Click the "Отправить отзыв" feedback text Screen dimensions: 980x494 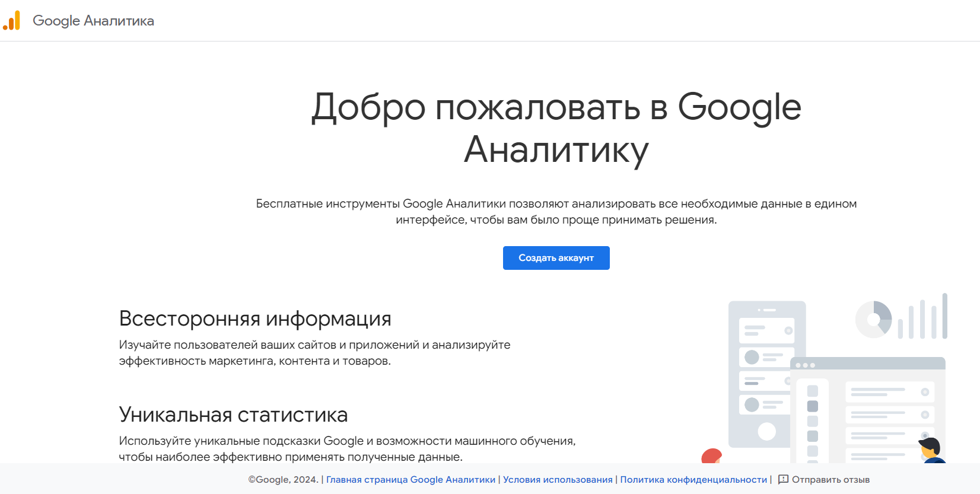[x=831, y=480]
